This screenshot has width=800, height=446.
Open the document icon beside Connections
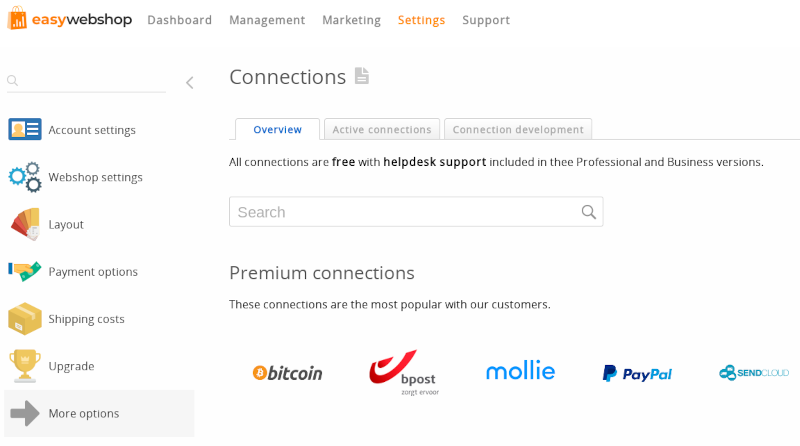362,76
